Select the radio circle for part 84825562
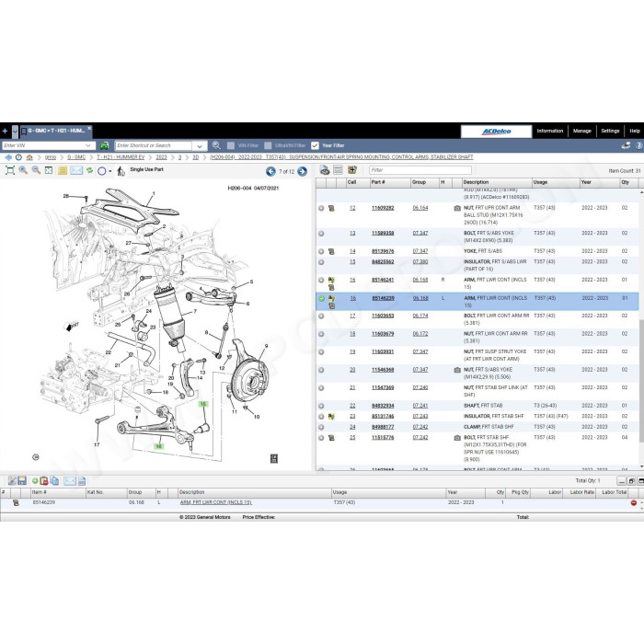Viewport: 644px width, 644px height. 321,262
